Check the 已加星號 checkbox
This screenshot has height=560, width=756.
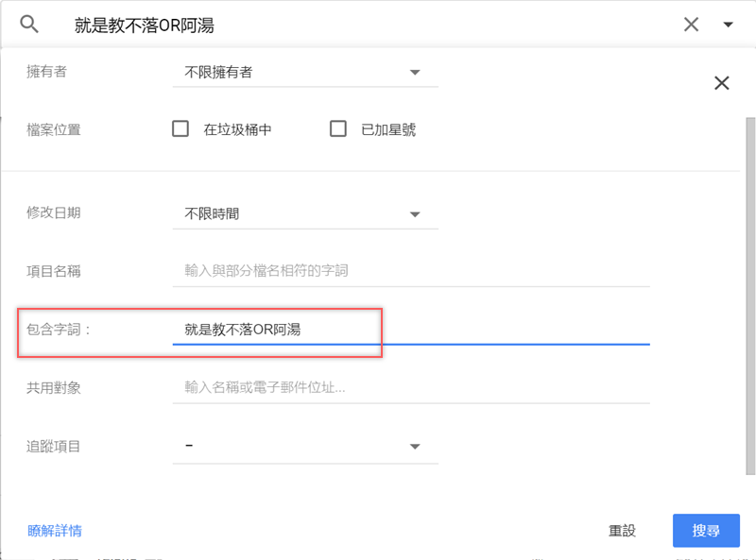click(x=337, y=129)
